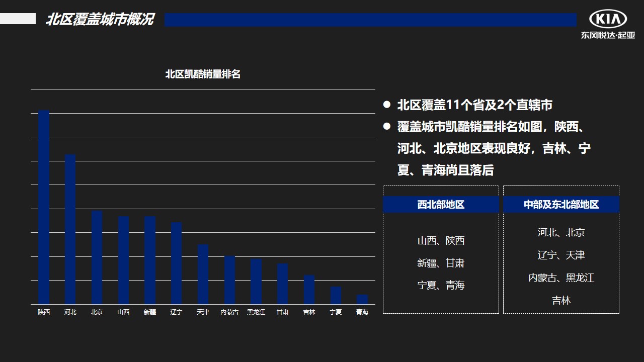Screen dimensions: 644x362
Task: Click the text 山西、陕西
Action: tap(441, 240)
